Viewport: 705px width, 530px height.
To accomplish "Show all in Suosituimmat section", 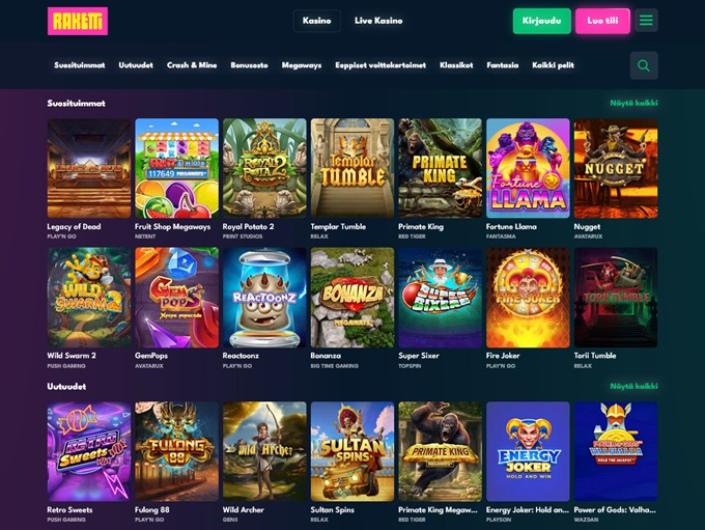I will click(x=634, y=103).
